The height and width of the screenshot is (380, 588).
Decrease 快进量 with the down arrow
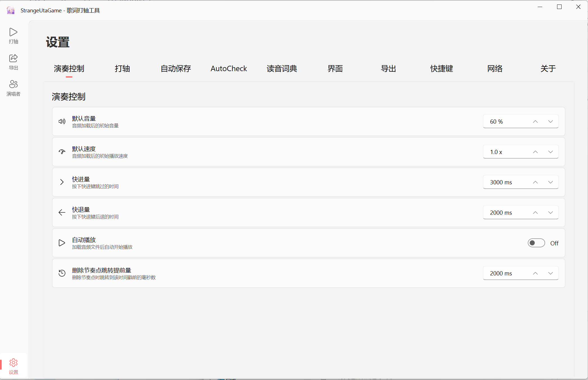[x=551, y=182]
